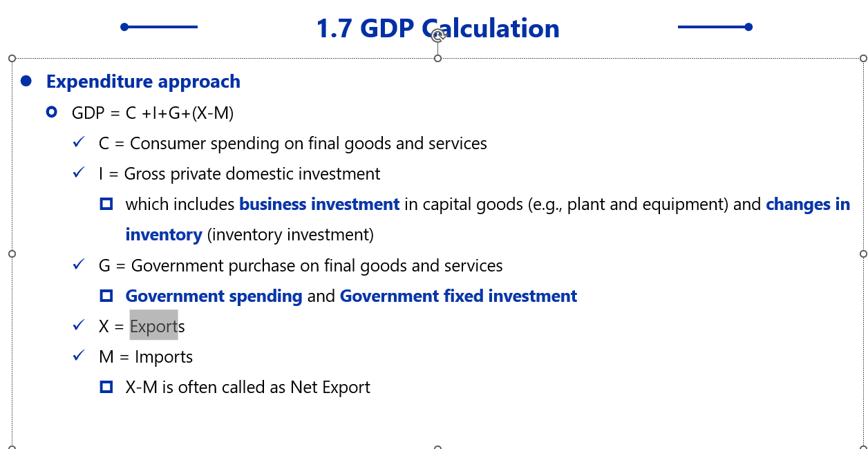Click the square bullet beside 'Government spending'
Viewport: 868px width, 449px height.
click(x=106, y=296)
